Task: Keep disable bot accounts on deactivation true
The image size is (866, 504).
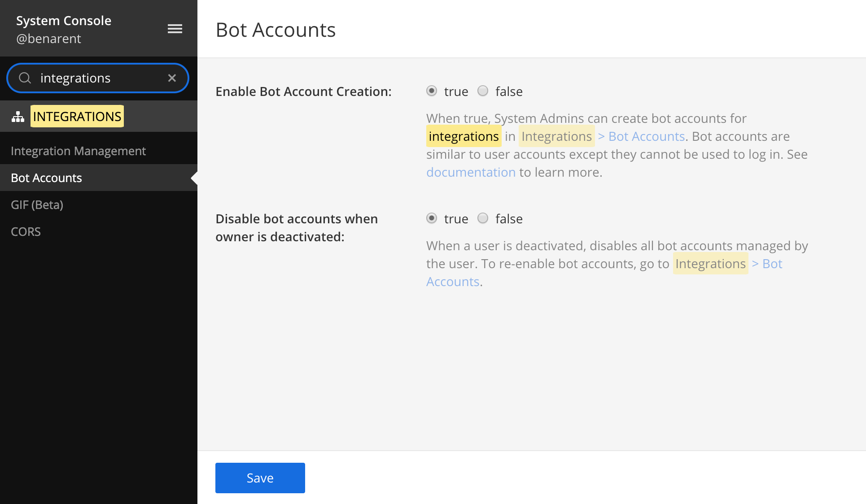Action: [432, 218]
